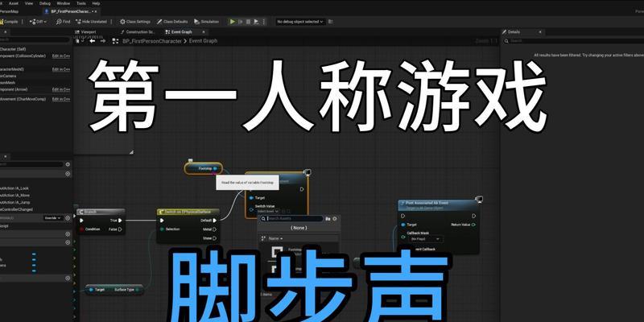Image resolution: width=644 pixels, height=322 pixels.
Task: Open Class Defaults
Action: (172, 22)
